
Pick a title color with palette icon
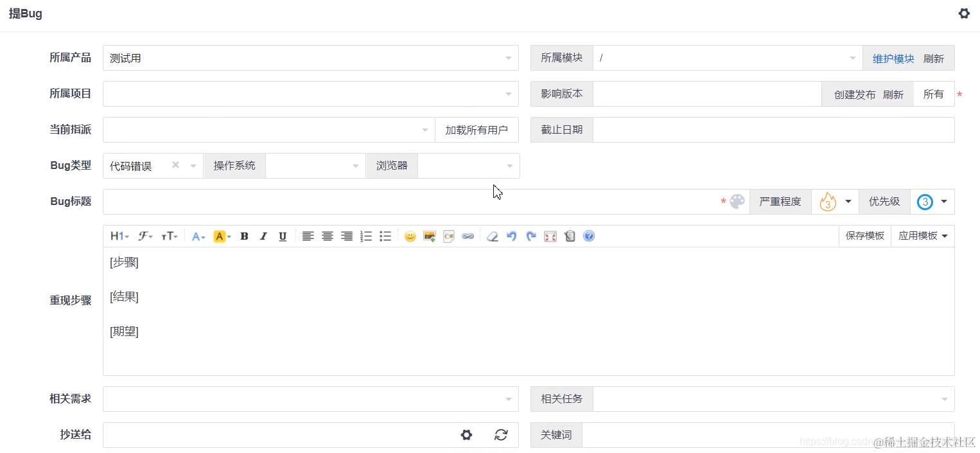tap(737, 202)
